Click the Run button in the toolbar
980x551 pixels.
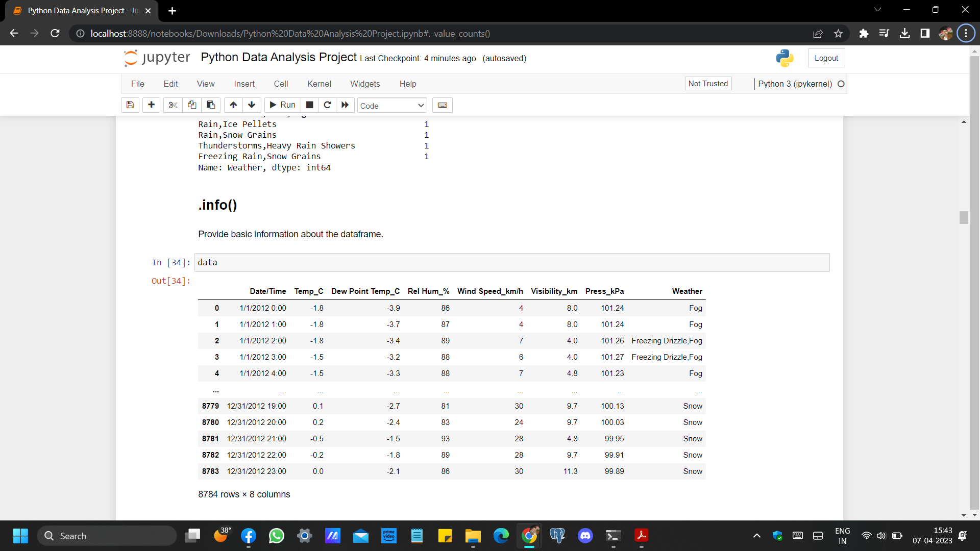[283, 105]
